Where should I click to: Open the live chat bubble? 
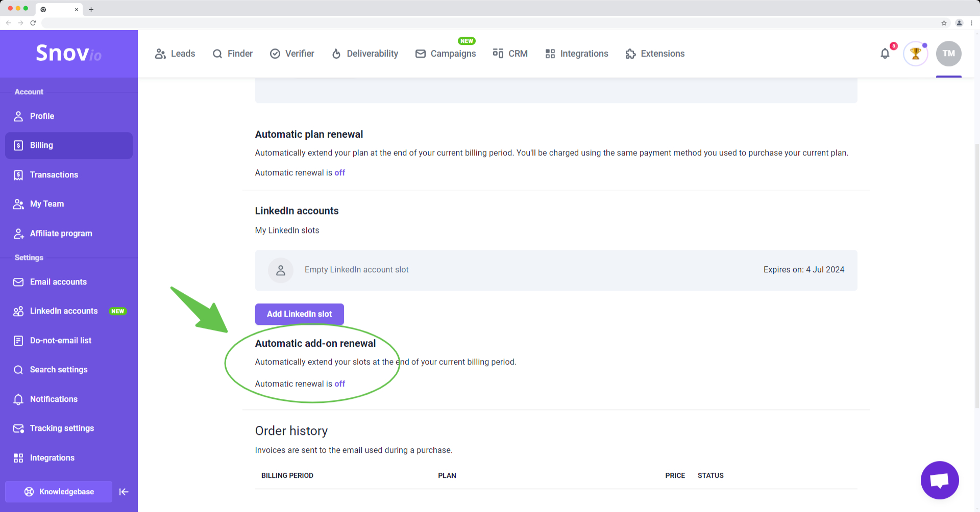pyautogui.click(x=940, y=480)
